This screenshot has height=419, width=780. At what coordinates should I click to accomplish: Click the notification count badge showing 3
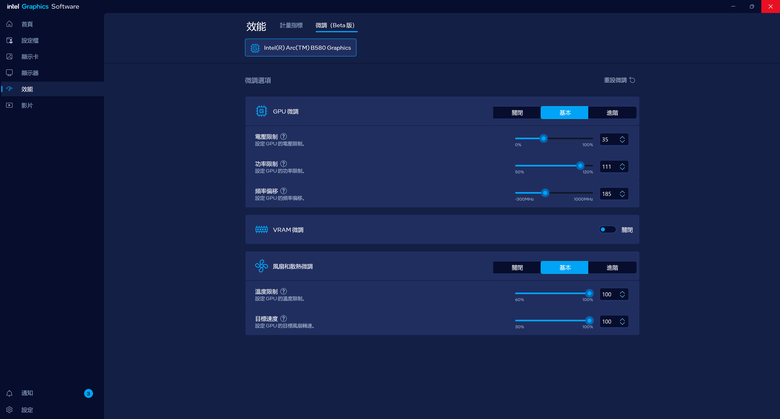[89, 394]
